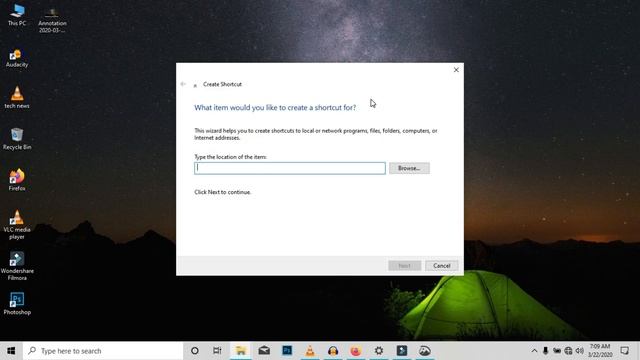Close the Create Shortcut dialog

456,70
